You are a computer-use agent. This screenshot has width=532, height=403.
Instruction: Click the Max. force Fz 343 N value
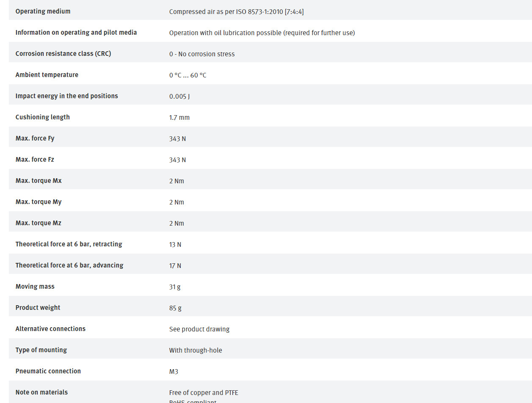(177, 160)
